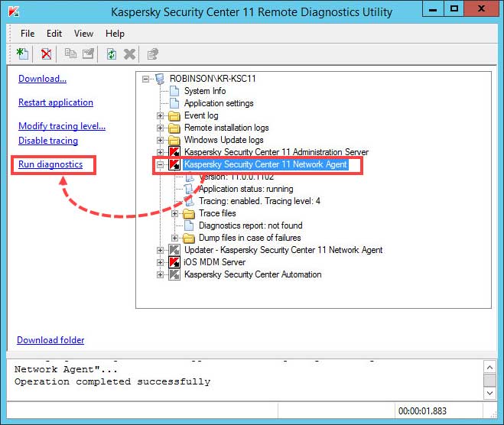
Task: Collapse the Network Agent node
Action: (x=160, y=165)
